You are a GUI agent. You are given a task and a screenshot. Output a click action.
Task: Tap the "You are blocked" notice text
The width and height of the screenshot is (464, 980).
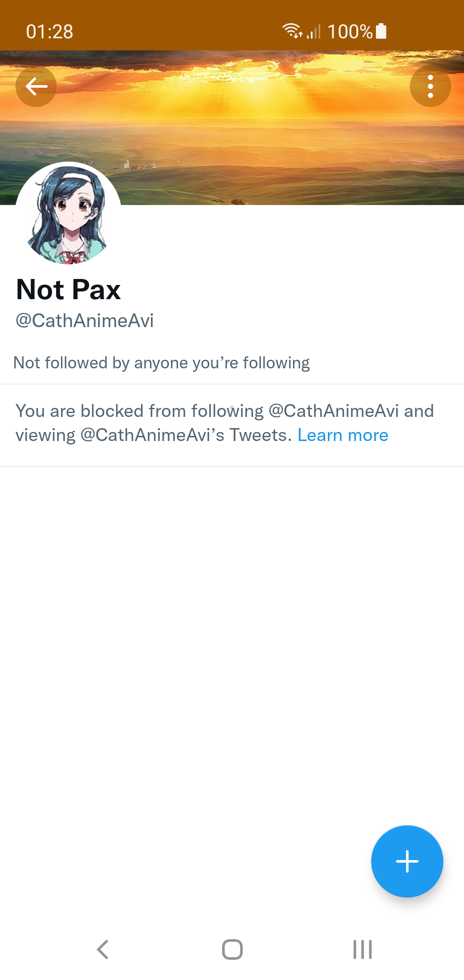point(225,423)
